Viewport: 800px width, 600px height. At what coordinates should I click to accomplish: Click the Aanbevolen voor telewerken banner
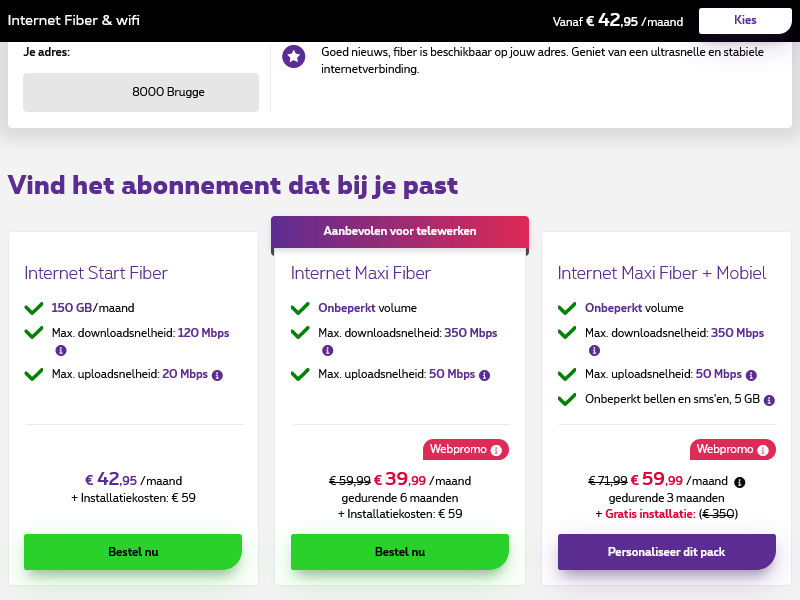[x=400, y=231]
